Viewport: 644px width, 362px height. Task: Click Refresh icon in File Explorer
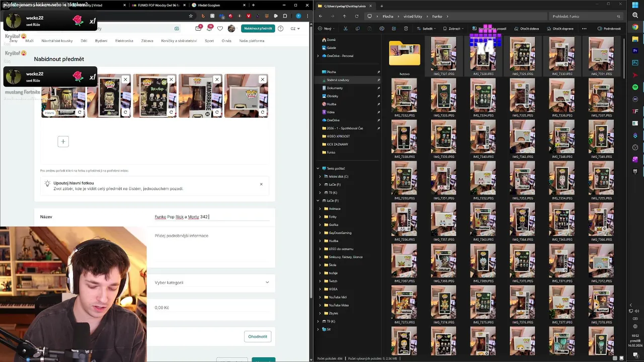coord(357,16)
